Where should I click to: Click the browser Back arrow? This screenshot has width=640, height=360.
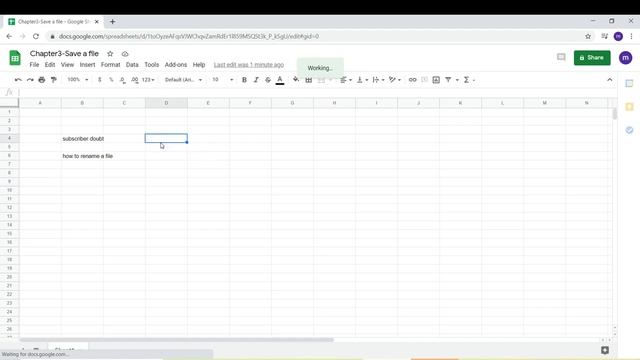click(9, 36)
